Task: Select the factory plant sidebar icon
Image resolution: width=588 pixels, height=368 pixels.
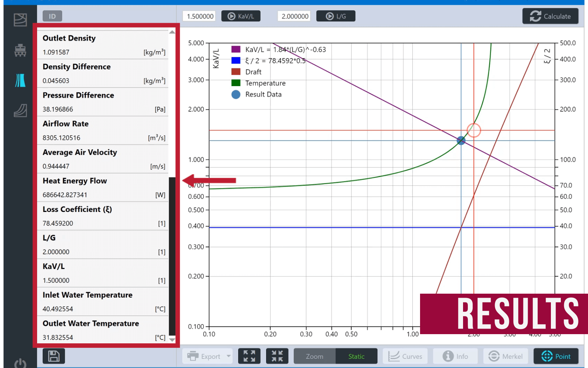Action: [20, 50]
